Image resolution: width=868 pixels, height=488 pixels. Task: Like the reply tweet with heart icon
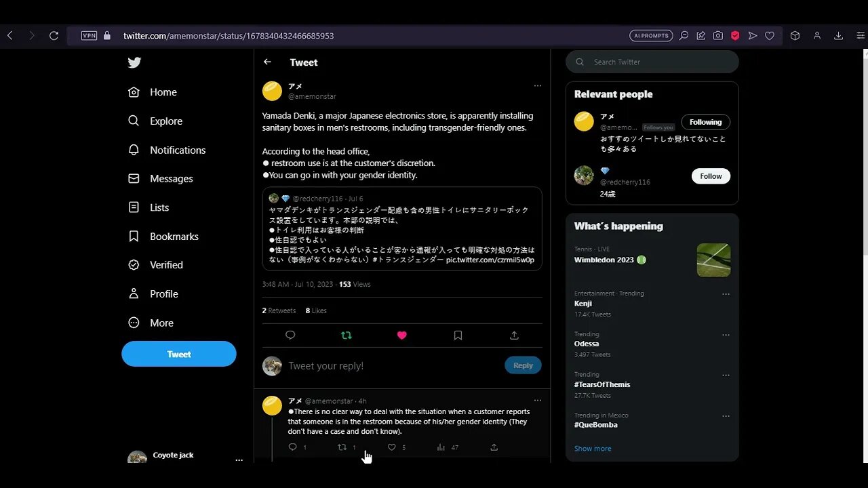tap(391, 447)
